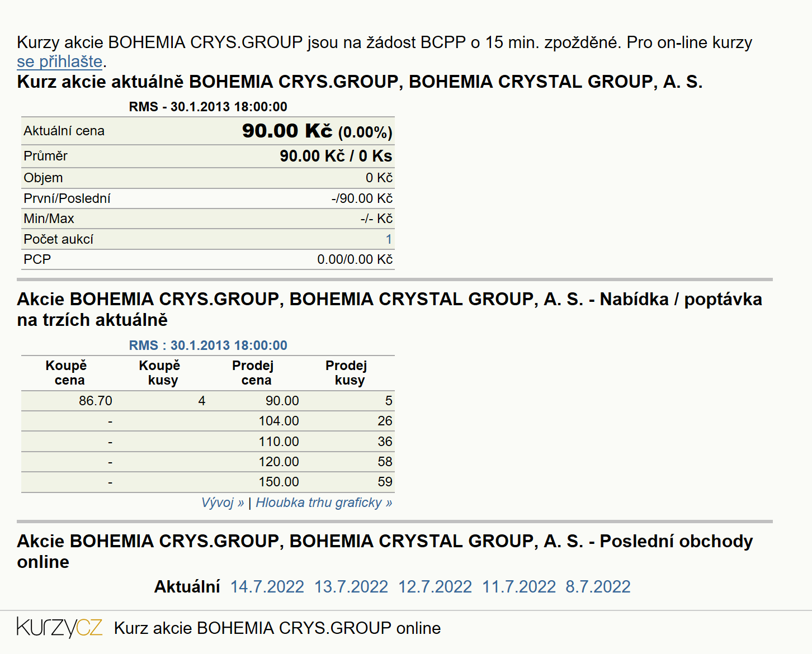812x654 pixels.
Task: Click the 'RMS - 30.1.2013 18:00:00' caption
Action: (208, 107)
